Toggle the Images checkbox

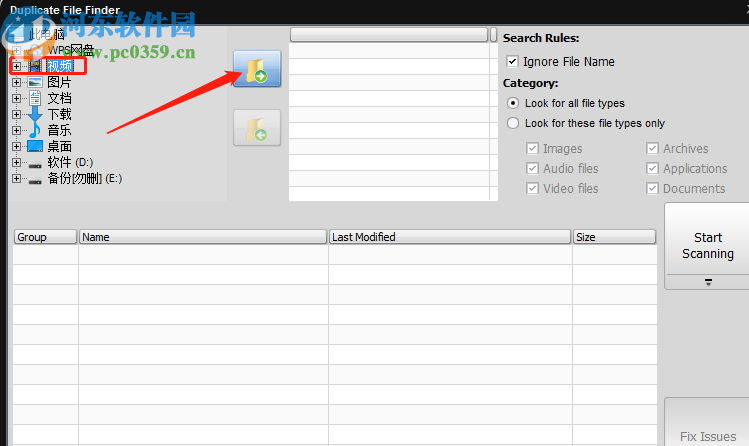pos(532,149)
